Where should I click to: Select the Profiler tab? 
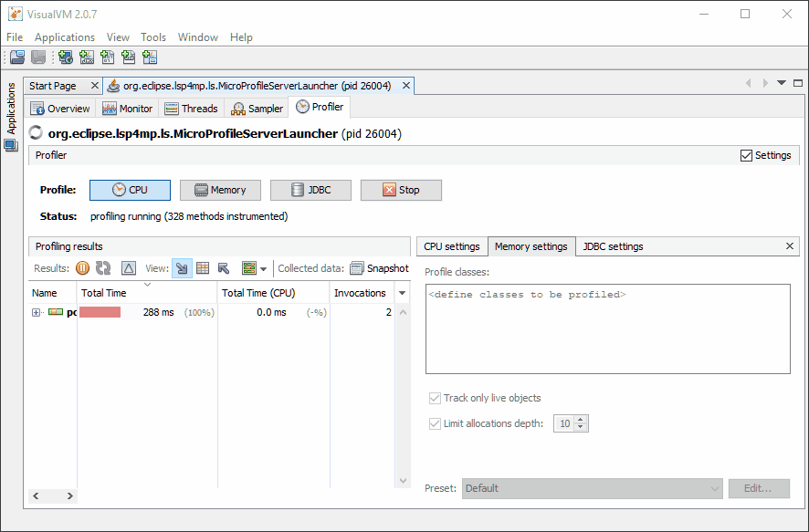pos(320,107)
